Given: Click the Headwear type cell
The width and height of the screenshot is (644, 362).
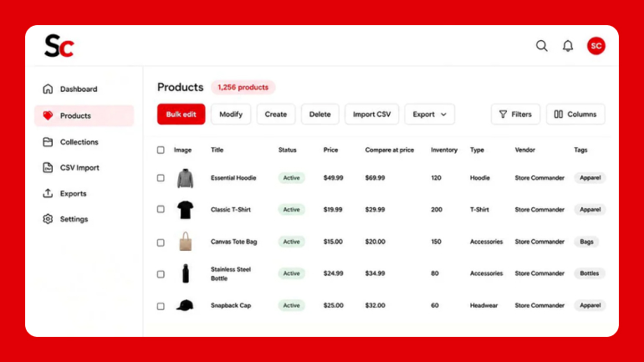Looking at the screenshot, I should pos(483,305).
